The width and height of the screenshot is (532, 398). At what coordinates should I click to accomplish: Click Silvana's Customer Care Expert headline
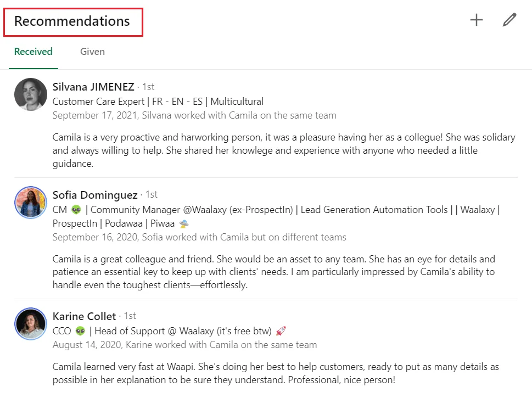click(158, 102)
